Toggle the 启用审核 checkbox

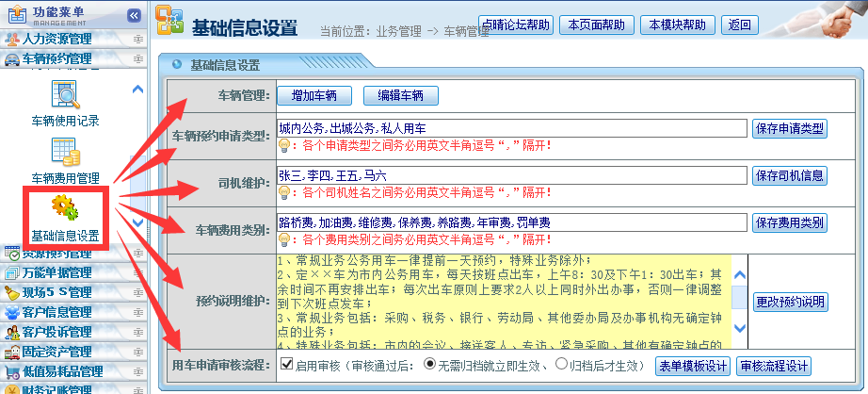pyautogui.click(x=286, y=365)
